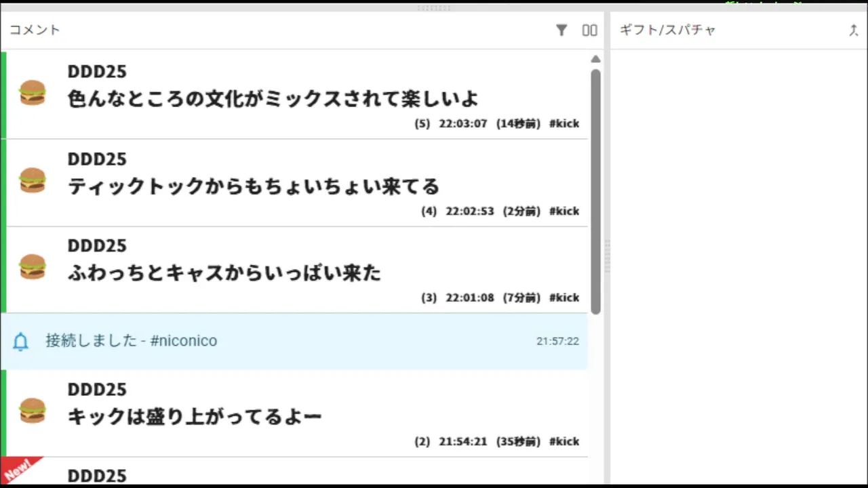Click the ギフト/スパチャ panel header

point(668,30)
